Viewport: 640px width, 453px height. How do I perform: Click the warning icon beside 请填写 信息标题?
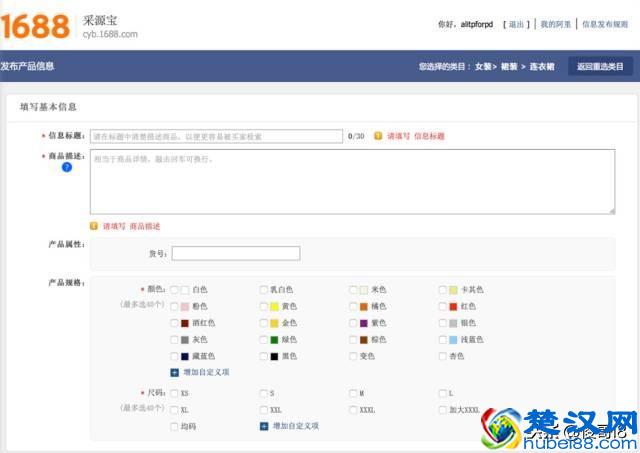pyautogui.click(x=378, y=136)
